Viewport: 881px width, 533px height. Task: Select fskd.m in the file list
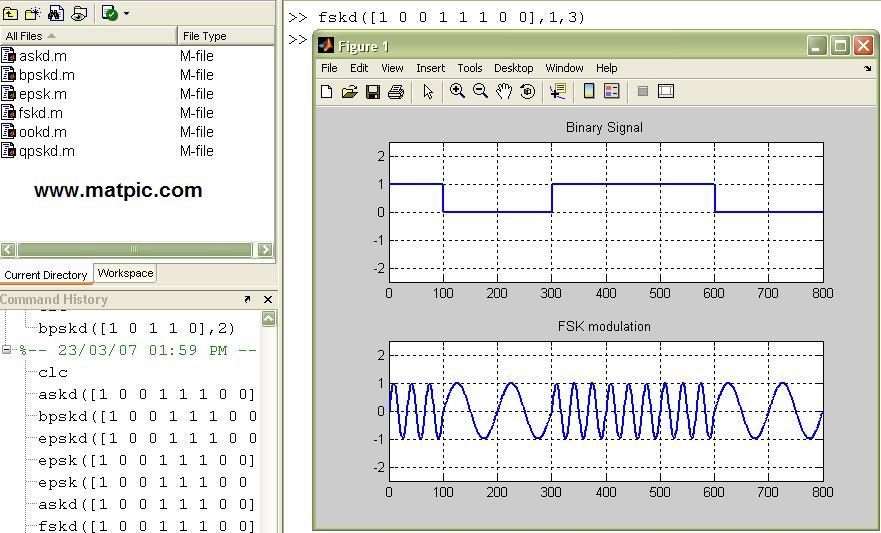40,113
